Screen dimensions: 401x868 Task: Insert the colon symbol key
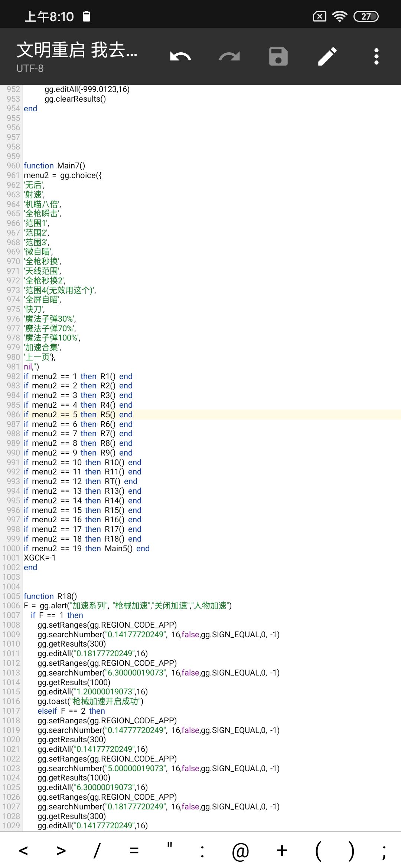coord(202,852)
